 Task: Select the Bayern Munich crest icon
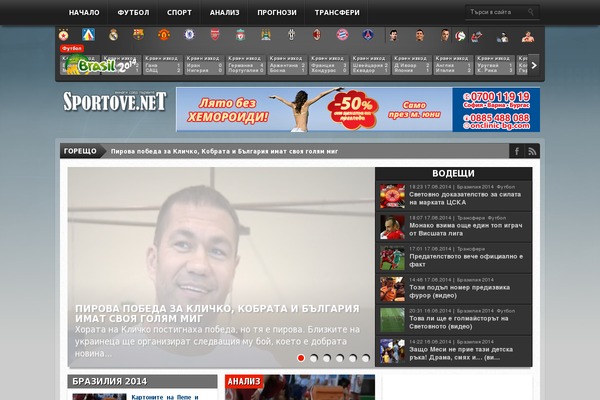342,35
